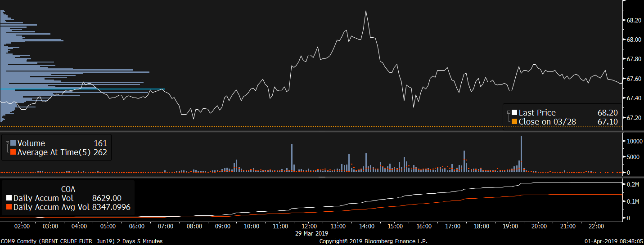
Task: Collapse the Last Price legend tree box
Action: 509,112
